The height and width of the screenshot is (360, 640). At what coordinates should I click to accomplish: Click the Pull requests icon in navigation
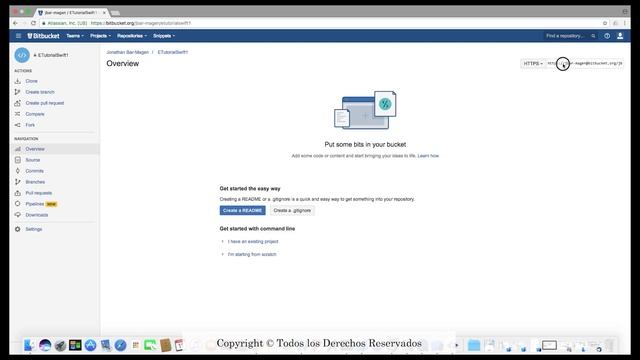coord(18,193)
